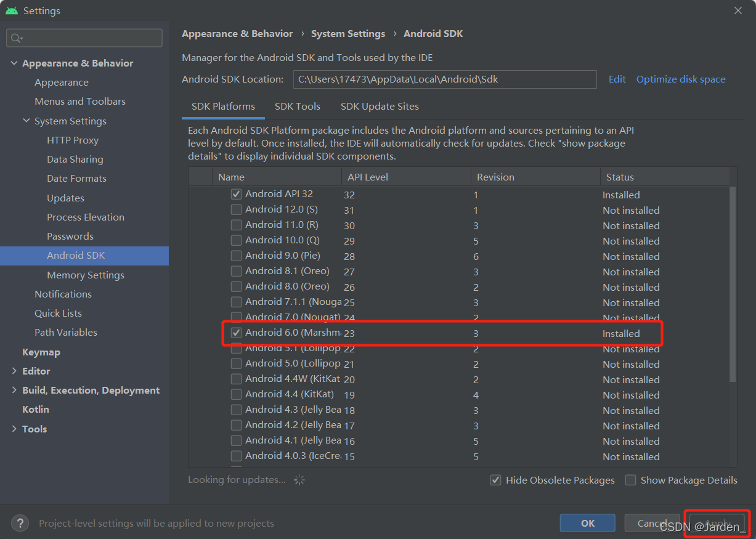
Task: Check the Android 9.0 (Pie) checkbox
Action: point(236,256)
